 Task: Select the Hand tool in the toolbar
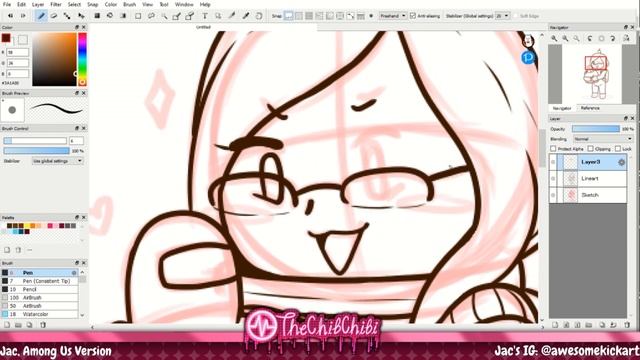(259, 16)
